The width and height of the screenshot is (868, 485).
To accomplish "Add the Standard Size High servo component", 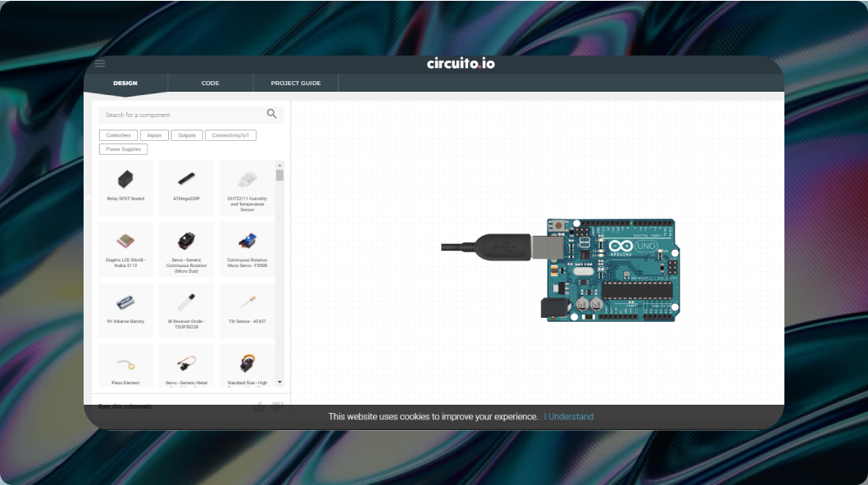I will (x=248, y=366).
